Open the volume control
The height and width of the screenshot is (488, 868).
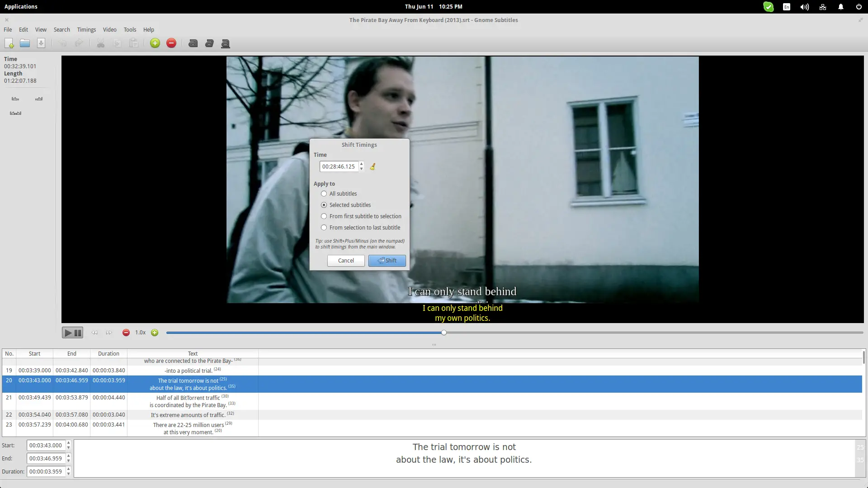(805, 7)
